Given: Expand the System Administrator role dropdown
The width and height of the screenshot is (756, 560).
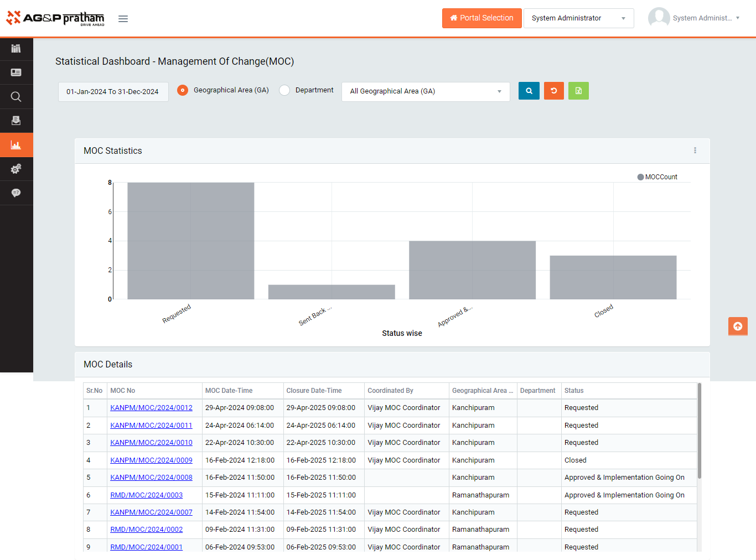Looking at the screenshot, I should (578, 18).
